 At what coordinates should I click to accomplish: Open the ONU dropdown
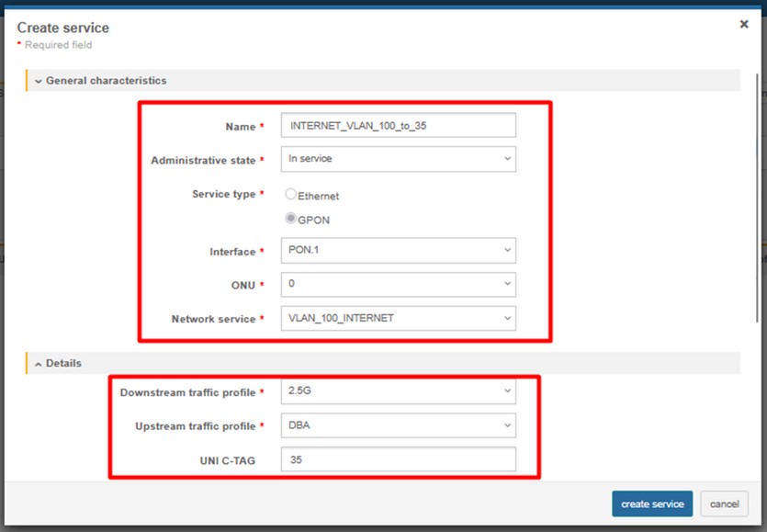397,284
